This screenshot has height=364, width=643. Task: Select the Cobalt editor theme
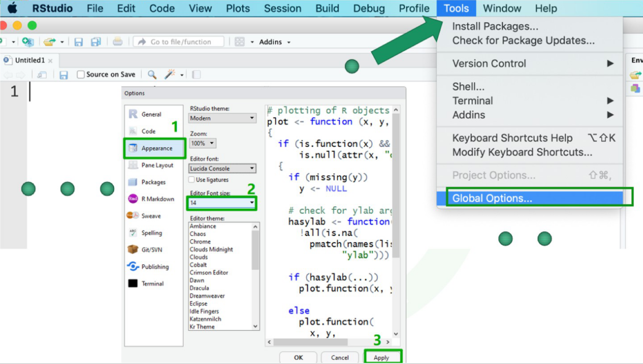[198, 264]
